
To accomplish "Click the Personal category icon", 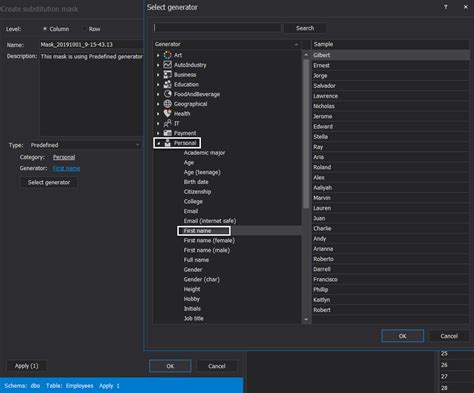I will [x=168, y=143].
